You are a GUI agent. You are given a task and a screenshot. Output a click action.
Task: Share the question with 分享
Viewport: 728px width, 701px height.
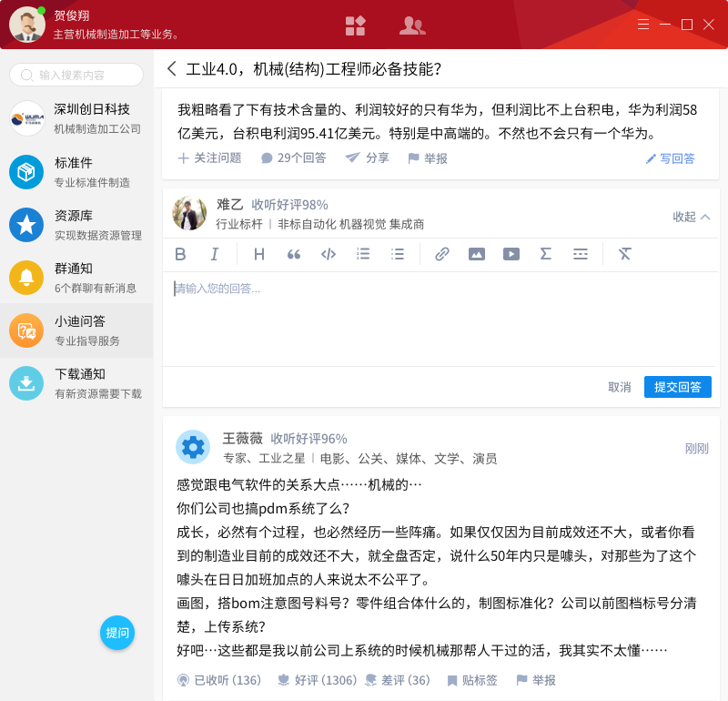(368, 157)
